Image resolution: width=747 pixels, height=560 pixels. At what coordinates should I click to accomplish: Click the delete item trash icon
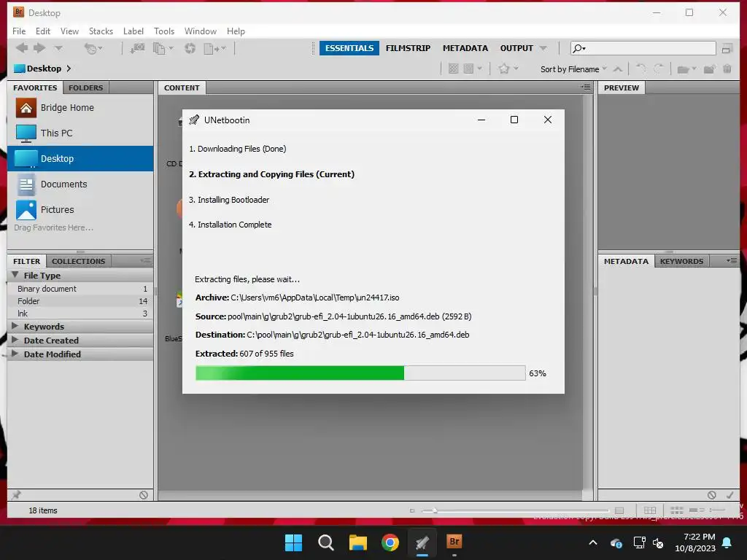click(727, 69)
